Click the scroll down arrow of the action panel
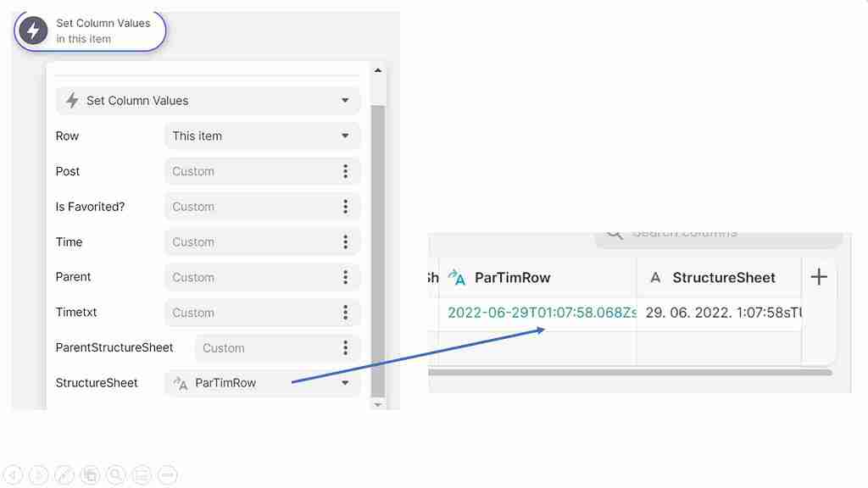 [x=378, y=404]
